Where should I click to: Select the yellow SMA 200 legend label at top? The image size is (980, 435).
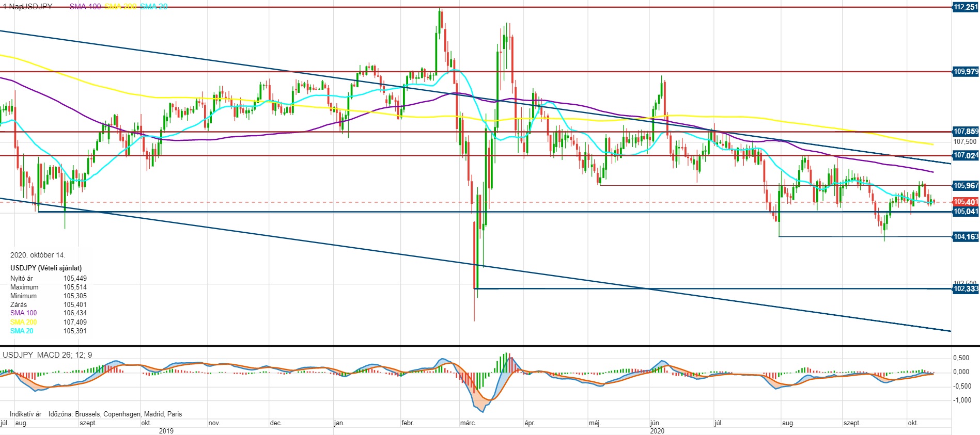[121, 7]
